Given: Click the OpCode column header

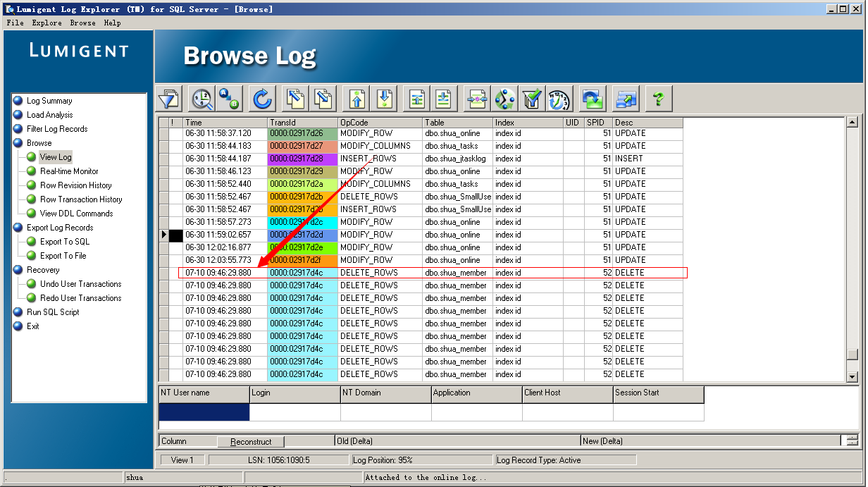Looking at the screenshot, I should [x=380, y=123].
